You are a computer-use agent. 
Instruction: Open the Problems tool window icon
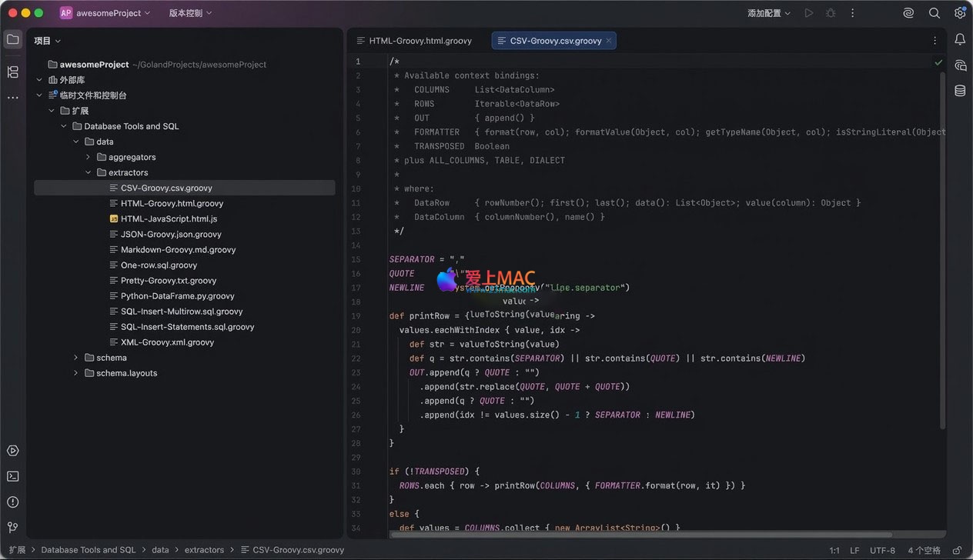(x=12, y=502)
